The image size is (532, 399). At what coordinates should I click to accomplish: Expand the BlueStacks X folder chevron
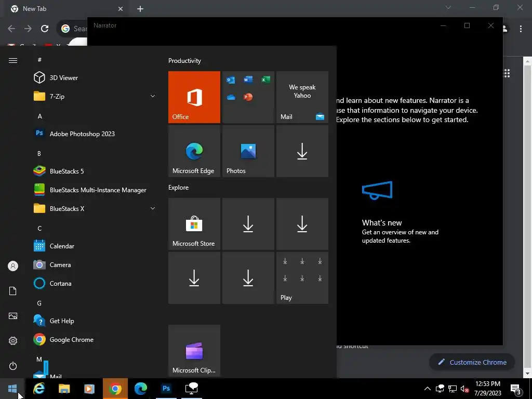tap(153, 209)
